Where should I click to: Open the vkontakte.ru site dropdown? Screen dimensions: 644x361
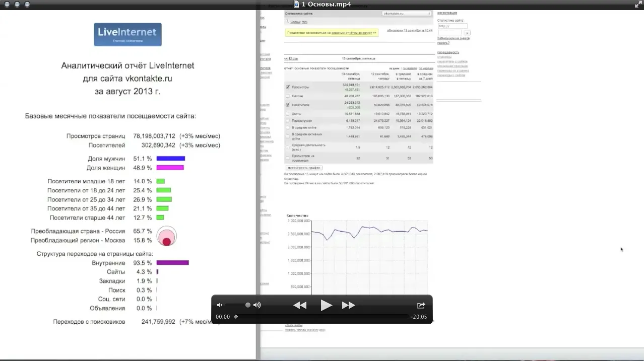click(x=407, y=14)
